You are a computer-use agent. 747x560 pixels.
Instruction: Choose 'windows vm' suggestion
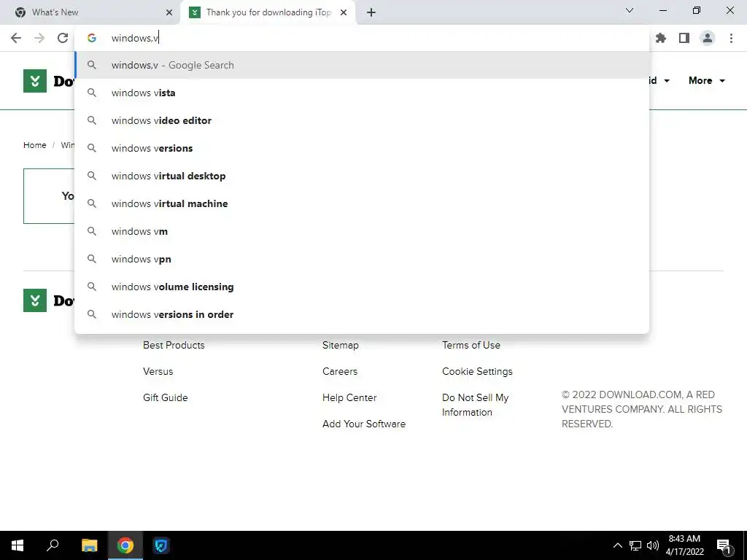pos(362,231)
